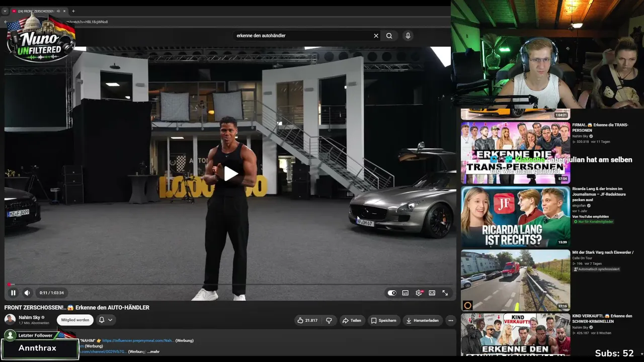Save the video with the Speichern button
The image size is (644, 362).
point(383,320)
